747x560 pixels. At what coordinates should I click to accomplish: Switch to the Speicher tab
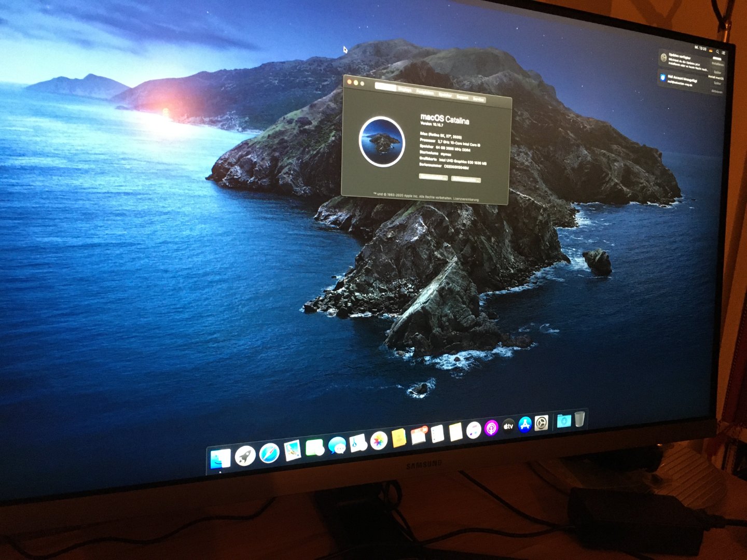click(445, 94)
